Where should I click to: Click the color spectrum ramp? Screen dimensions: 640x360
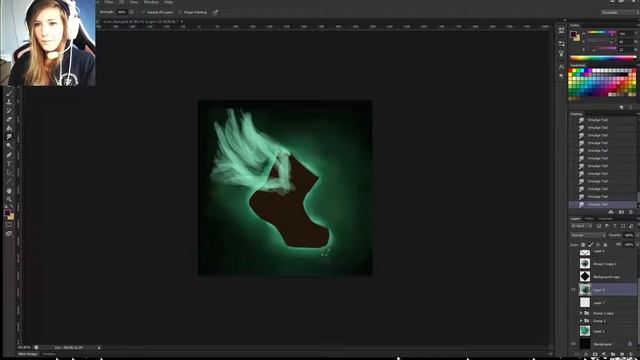(x=603, y=58)
